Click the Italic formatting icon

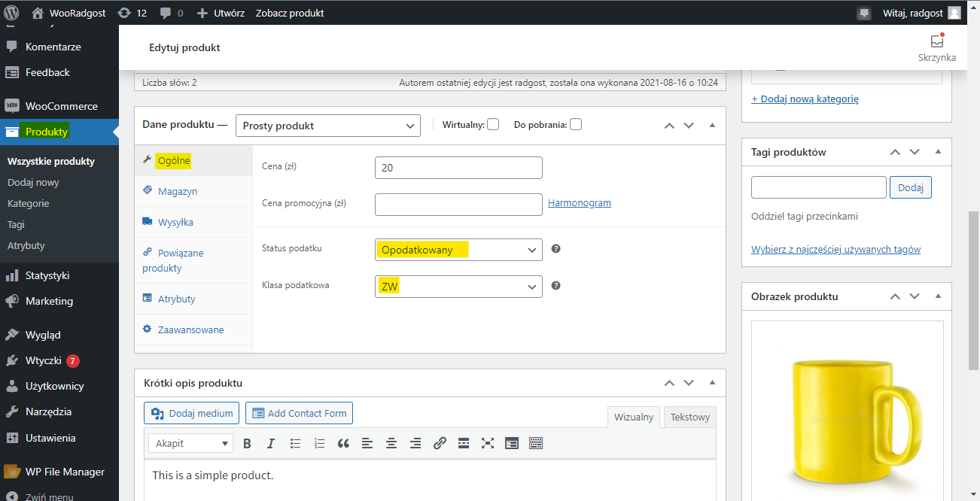click(271, 444)
